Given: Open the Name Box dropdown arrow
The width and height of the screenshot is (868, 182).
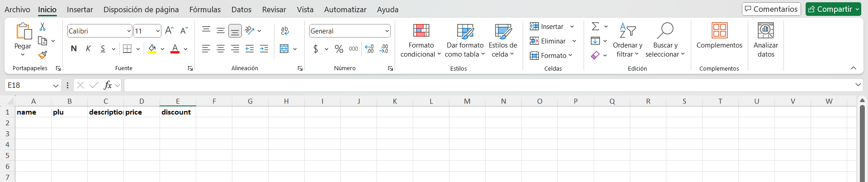Looking at the screenshot, I should pyautogui.click(x=56, y=85).
